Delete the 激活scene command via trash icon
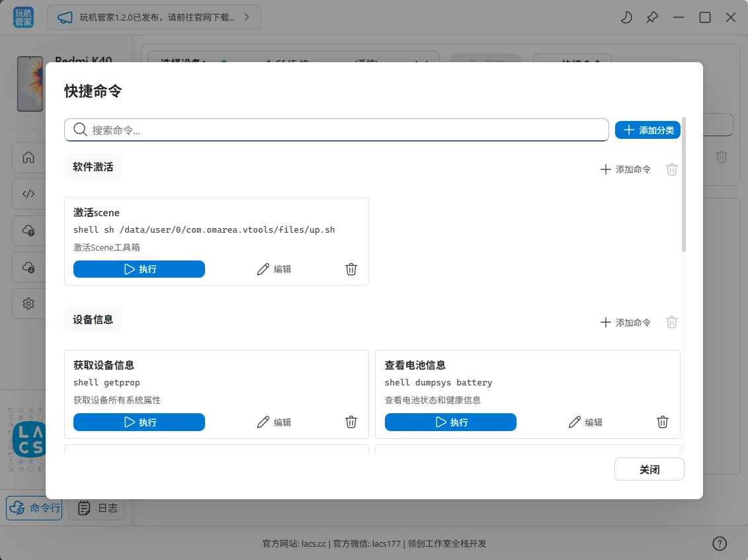This screenshot has height=560, width=748. pos(351,269)
